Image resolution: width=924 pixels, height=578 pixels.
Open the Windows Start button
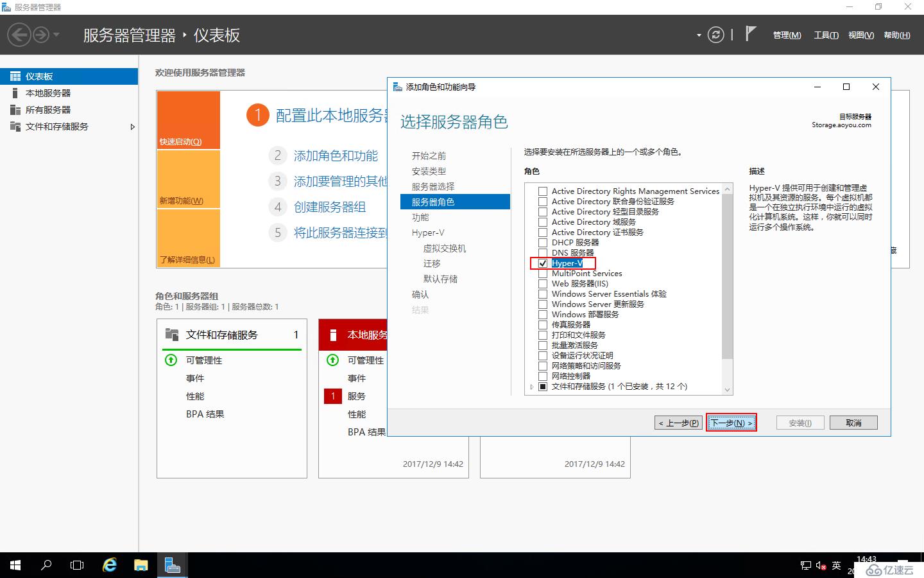pyautogui.click(x=15, y=565)
